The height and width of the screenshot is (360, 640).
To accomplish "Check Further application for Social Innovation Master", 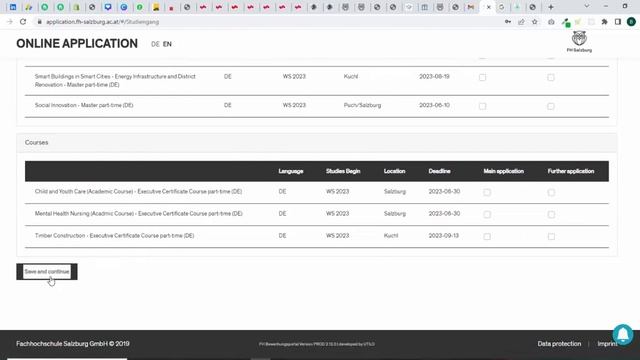I will pos(551,106).
